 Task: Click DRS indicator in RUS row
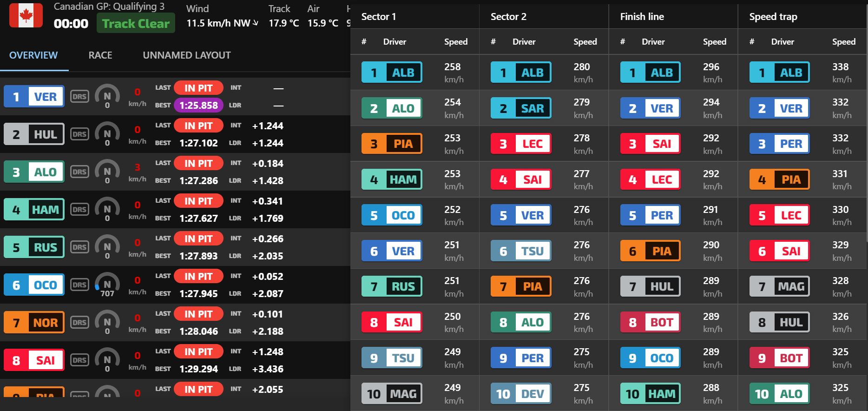(x=79, y=247)
